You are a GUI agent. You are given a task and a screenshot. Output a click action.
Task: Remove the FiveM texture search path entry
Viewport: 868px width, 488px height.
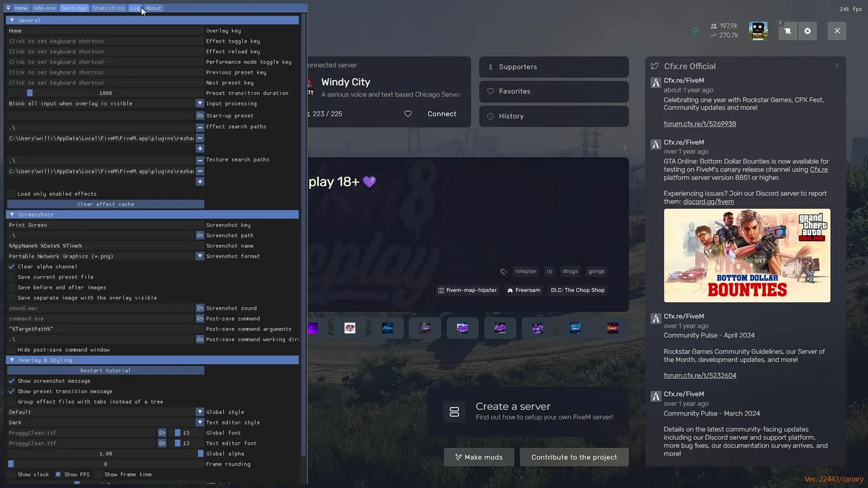[x=200, y=171]
